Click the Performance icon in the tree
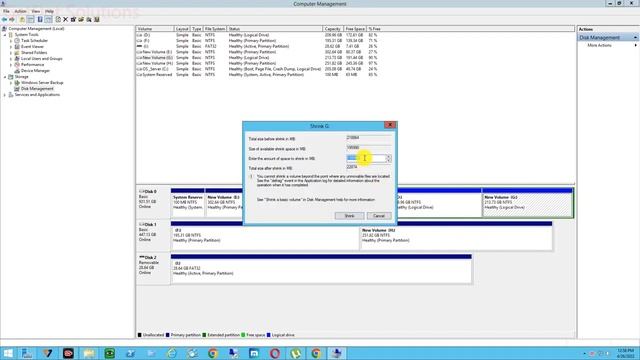This screenshot has height=360, width=640. [17, 64]
